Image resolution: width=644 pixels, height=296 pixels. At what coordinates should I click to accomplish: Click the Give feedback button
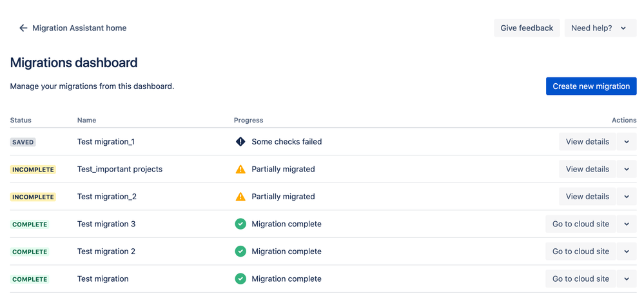pos(527,28)
